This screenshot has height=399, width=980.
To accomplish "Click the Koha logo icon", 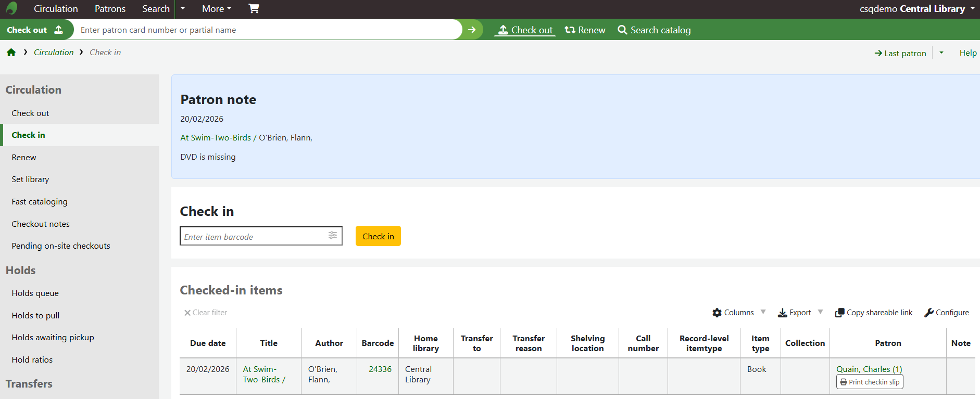I will pos(11,8).
